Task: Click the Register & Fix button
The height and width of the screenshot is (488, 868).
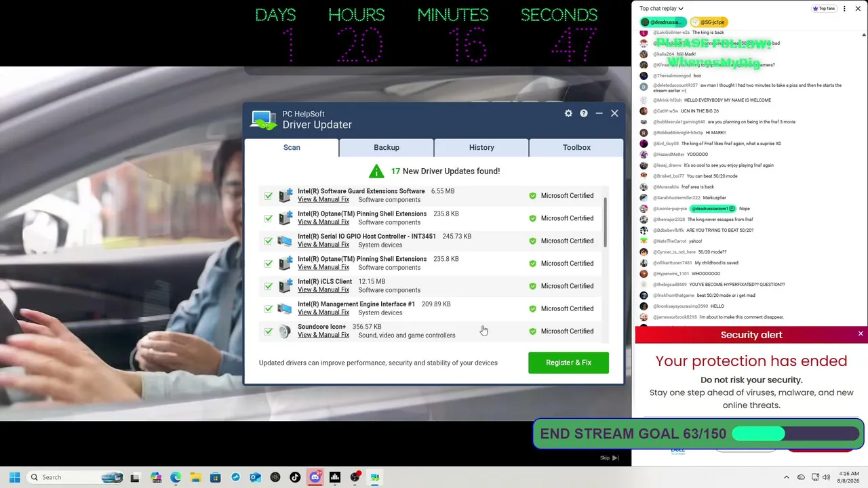Action: (568, 363)
